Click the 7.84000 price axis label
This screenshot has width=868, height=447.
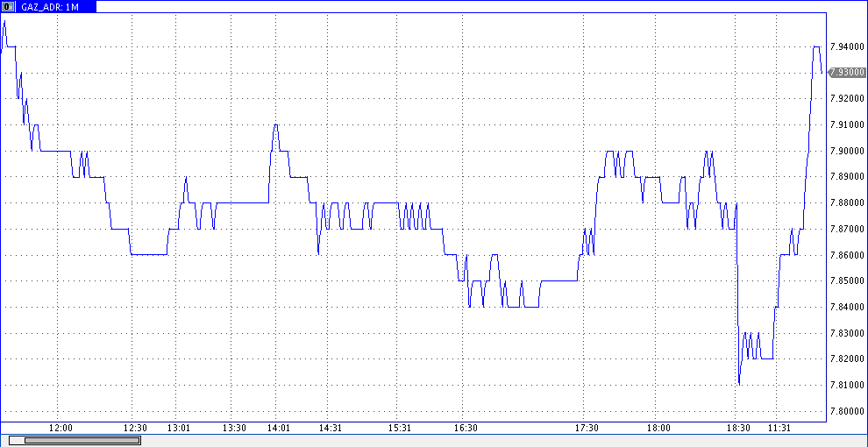848,307
